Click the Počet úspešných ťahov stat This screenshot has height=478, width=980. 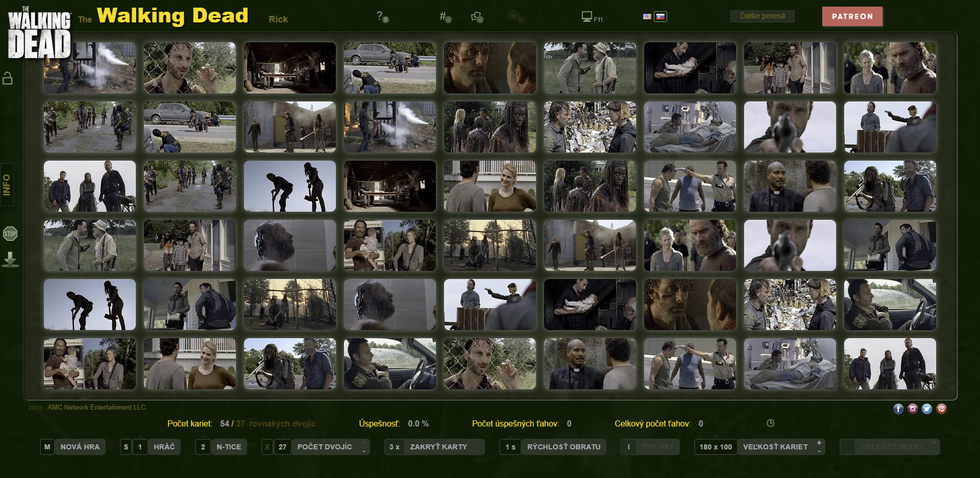(x=522, y=423)
